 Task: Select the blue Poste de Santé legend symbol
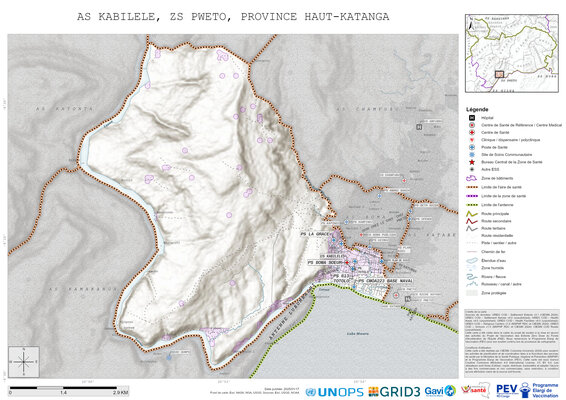(x=471, y=147)
